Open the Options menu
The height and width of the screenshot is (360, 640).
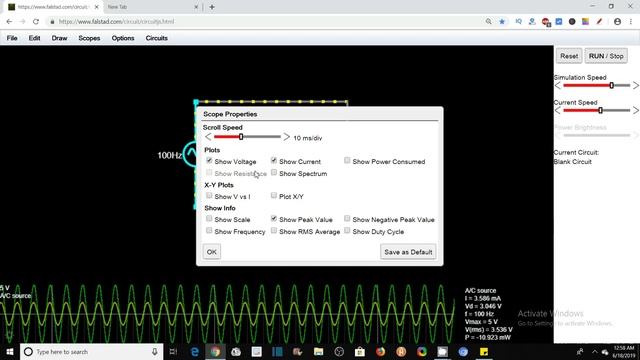[123, 38]
